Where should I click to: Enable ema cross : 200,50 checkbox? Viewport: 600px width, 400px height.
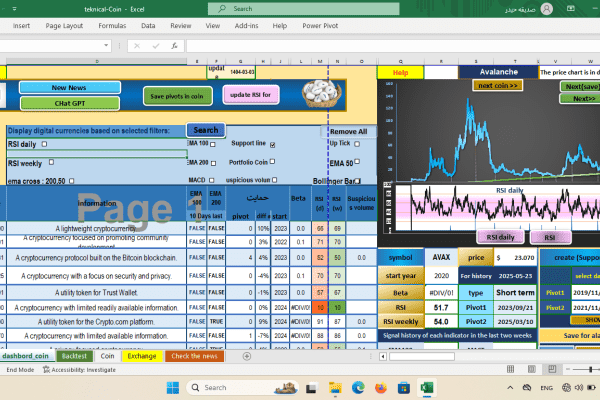[x=72, y=181]
